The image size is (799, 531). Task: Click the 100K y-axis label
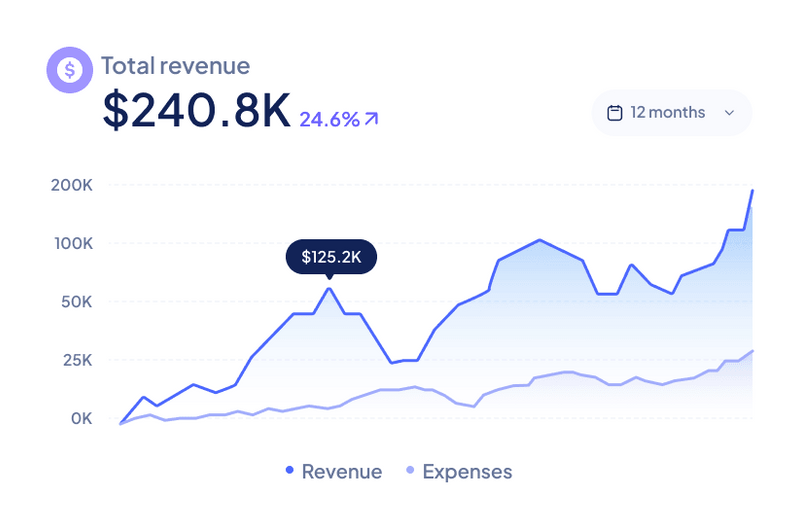pyautogui.click(x=71, y=243)
